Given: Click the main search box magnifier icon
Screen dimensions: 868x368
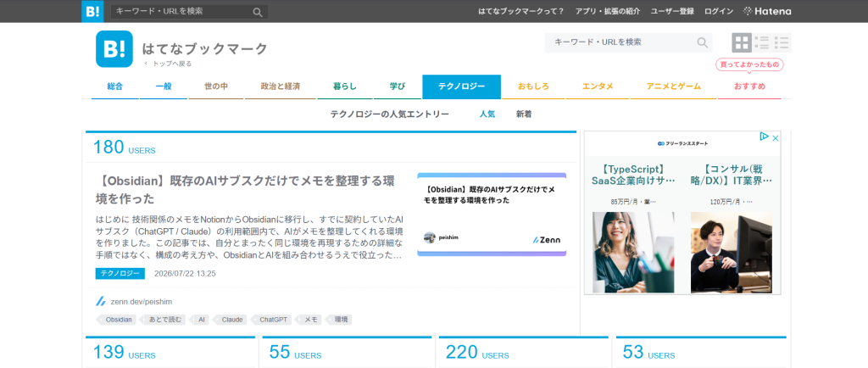Looking at the screenshot, I should coord(703,42).
